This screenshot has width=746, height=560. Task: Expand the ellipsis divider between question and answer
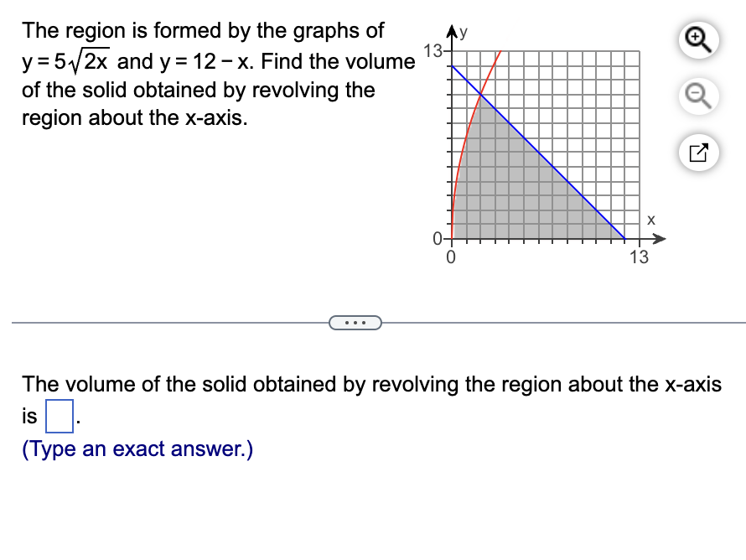(355, 323)
